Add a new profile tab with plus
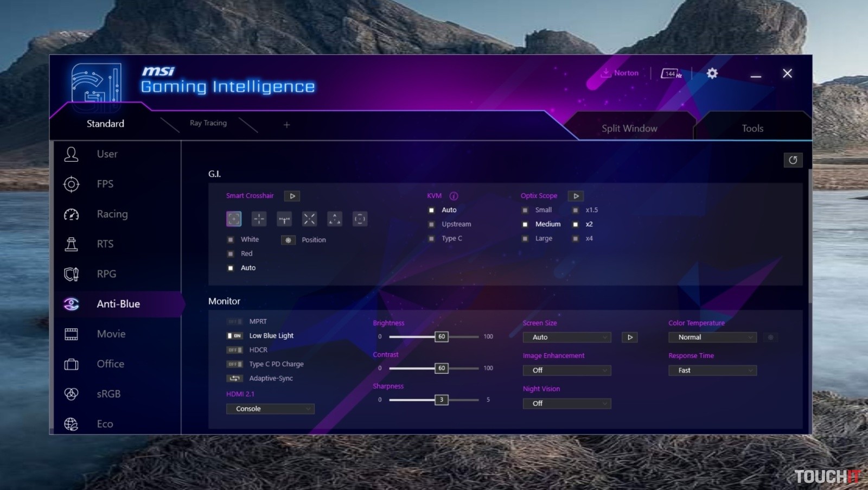The height and width of the screenshot is (490, 868). 286,125
